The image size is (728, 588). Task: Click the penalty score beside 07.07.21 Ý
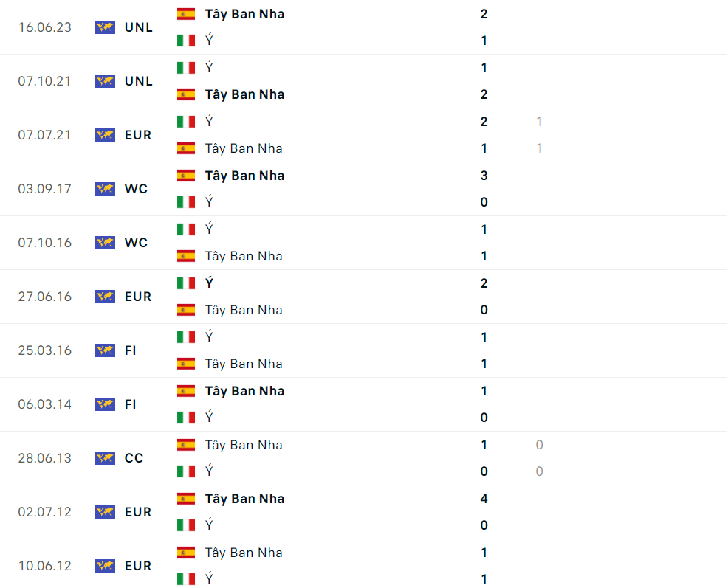540,122
